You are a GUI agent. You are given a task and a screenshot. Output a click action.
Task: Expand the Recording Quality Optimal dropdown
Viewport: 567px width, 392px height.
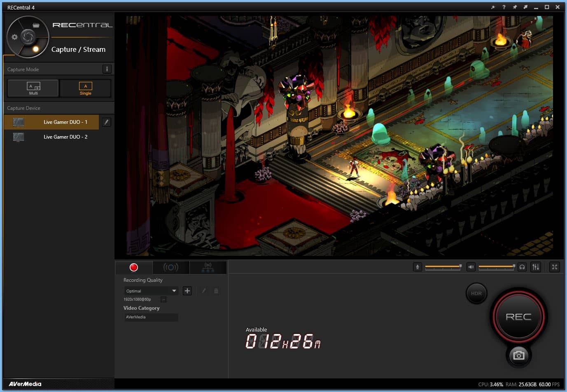[151, 291]
